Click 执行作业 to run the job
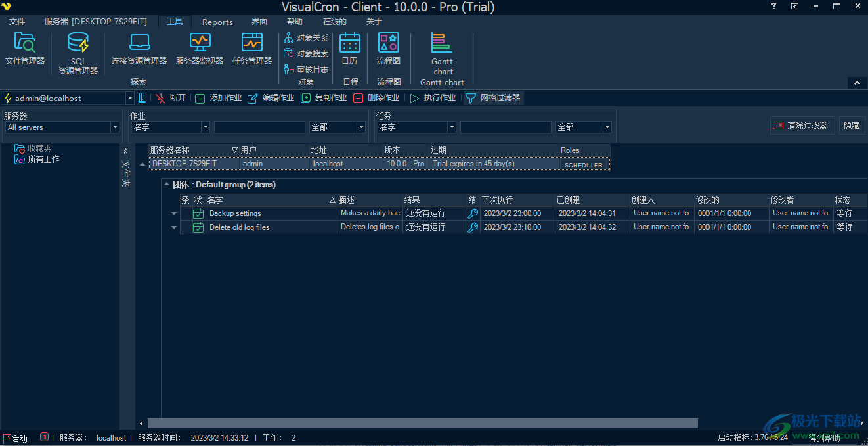 tap(433, 98)
